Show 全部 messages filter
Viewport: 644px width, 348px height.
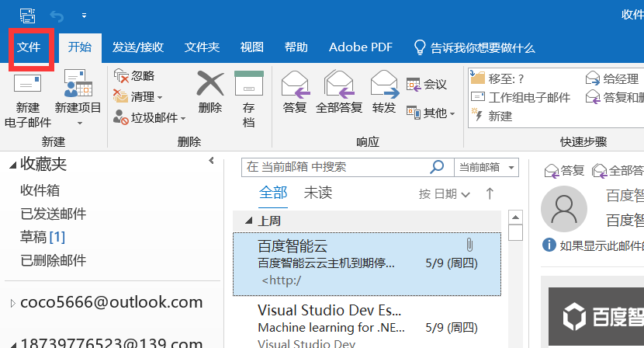coord(273,193)
